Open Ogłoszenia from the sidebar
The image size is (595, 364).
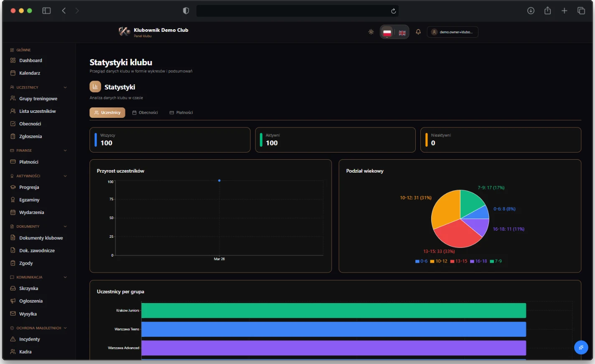[31, 301]
